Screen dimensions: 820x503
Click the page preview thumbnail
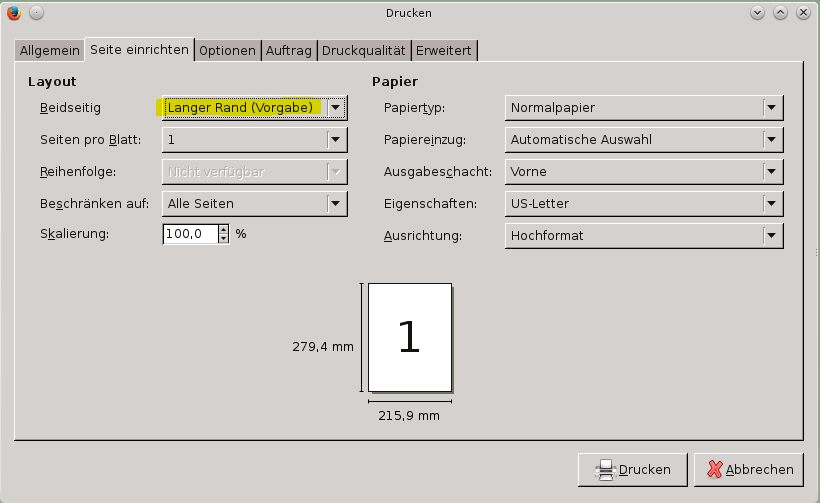coord(410,337)
